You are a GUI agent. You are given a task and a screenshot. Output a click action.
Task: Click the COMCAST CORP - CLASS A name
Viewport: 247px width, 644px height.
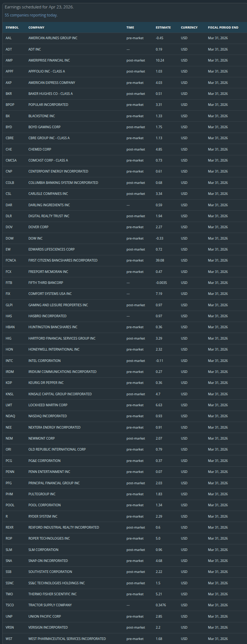pos(48,160)
